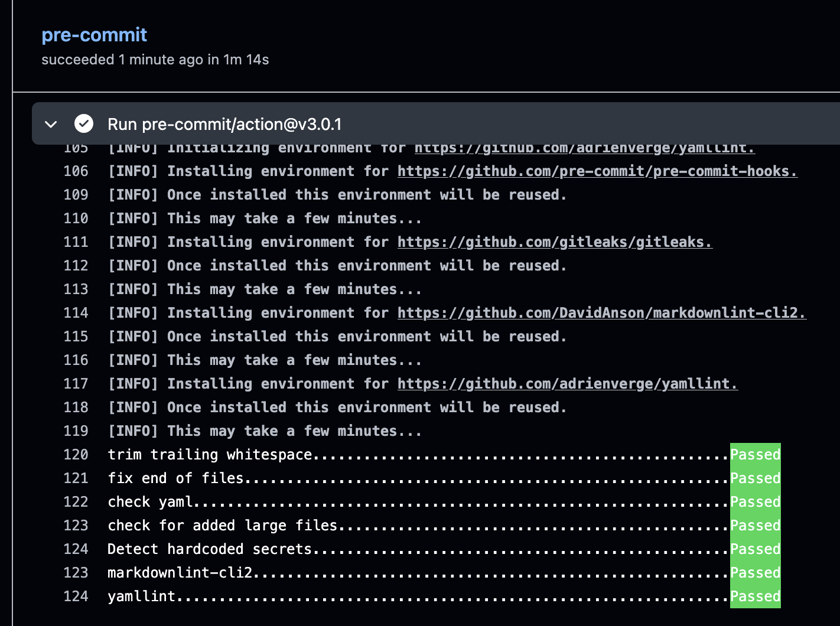Open the gitleaks/gitleaks repository link

554,242
